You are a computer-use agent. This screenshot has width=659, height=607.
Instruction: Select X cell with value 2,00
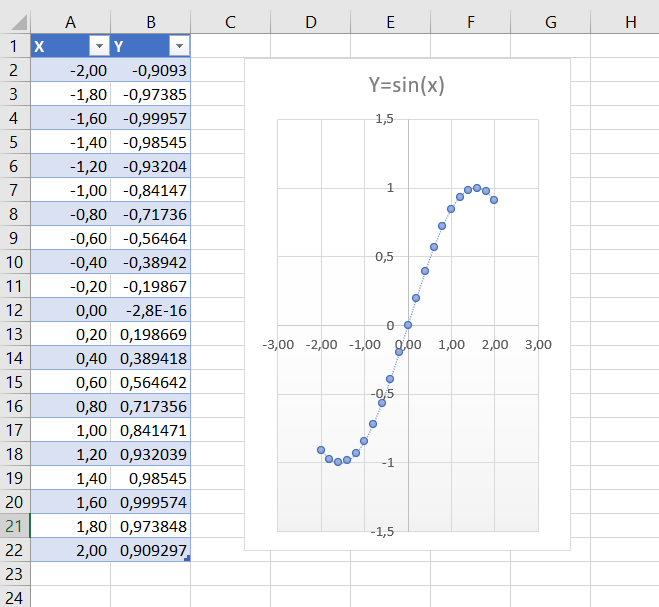click(x=71, y=550)
